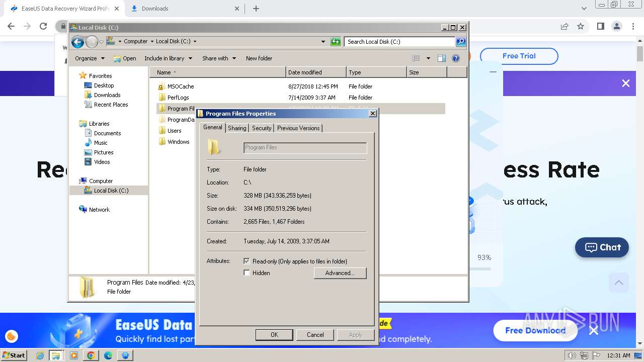Open the Organize menu
This screenshot has width=644, height=362.
pos(90,58)
